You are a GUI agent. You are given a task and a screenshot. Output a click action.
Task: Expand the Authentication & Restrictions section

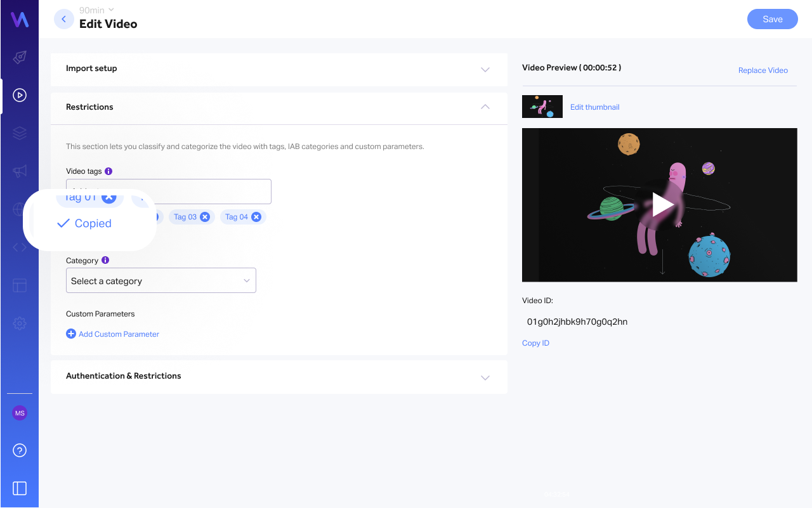pyautogui.click(x=485, y=378)
